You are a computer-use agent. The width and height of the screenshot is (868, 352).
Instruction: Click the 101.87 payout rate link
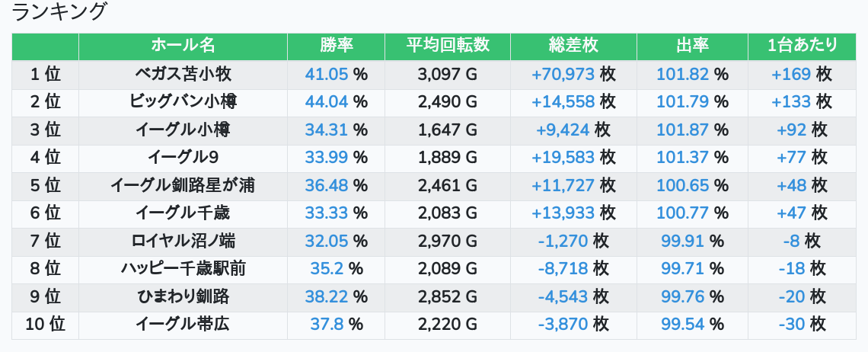click(683, 130)
